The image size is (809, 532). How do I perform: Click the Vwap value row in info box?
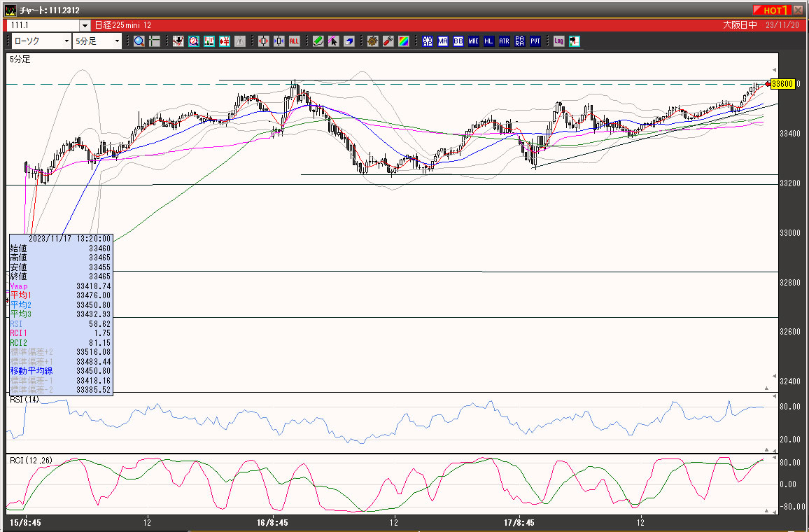tap(60, 286)
